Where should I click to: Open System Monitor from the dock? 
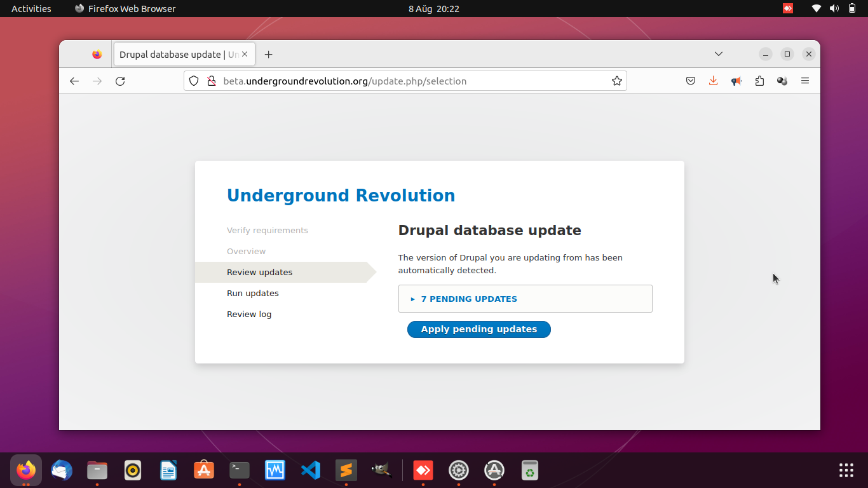coord(275,470)
